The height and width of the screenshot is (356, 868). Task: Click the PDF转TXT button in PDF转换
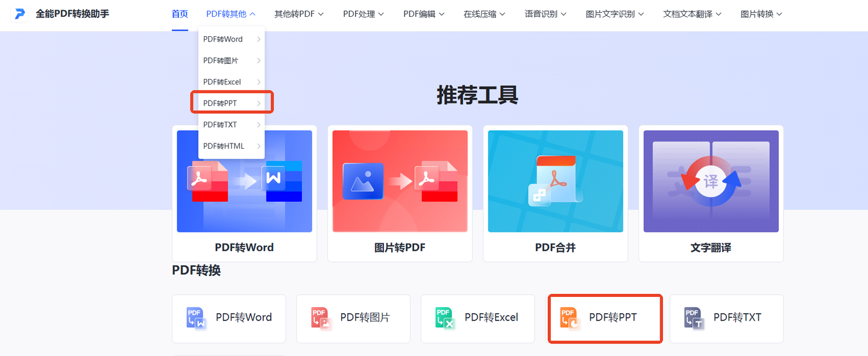coord(726,319)
